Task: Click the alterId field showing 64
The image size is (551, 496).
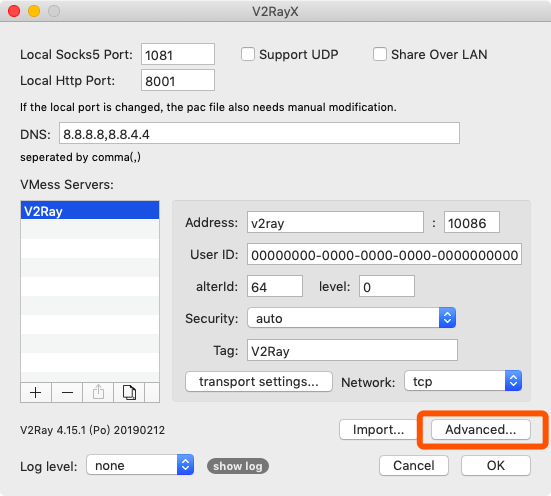Action: pyautogui.click(x=275, y=286)
